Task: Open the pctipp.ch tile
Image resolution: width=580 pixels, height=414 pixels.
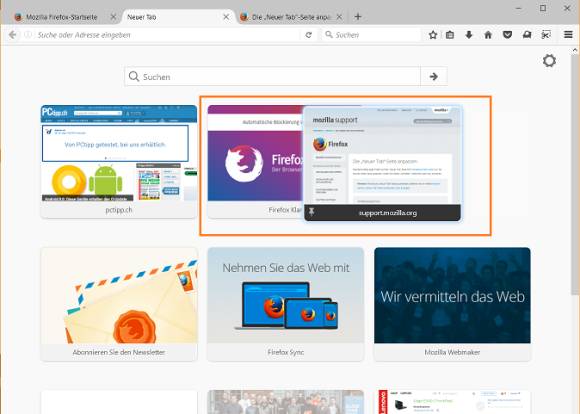Action: coord(119,162)
